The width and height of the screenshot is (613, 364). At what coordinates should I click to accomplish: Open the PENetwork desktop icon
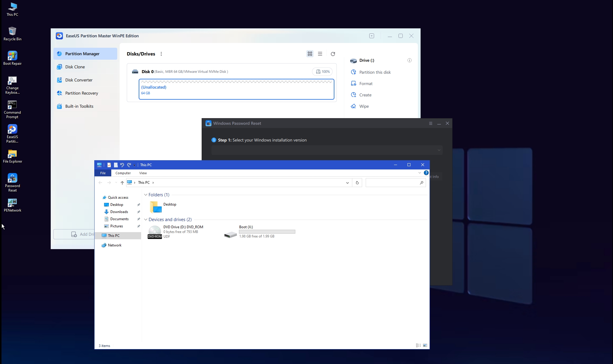point(12,205)
